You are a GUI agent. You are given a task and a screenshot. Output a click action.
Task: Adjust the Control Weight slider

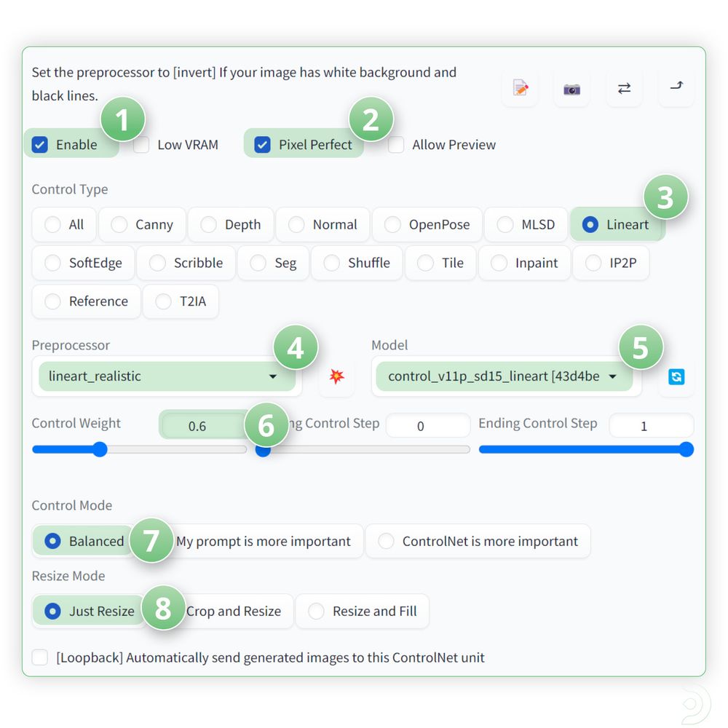pos(100,450)
